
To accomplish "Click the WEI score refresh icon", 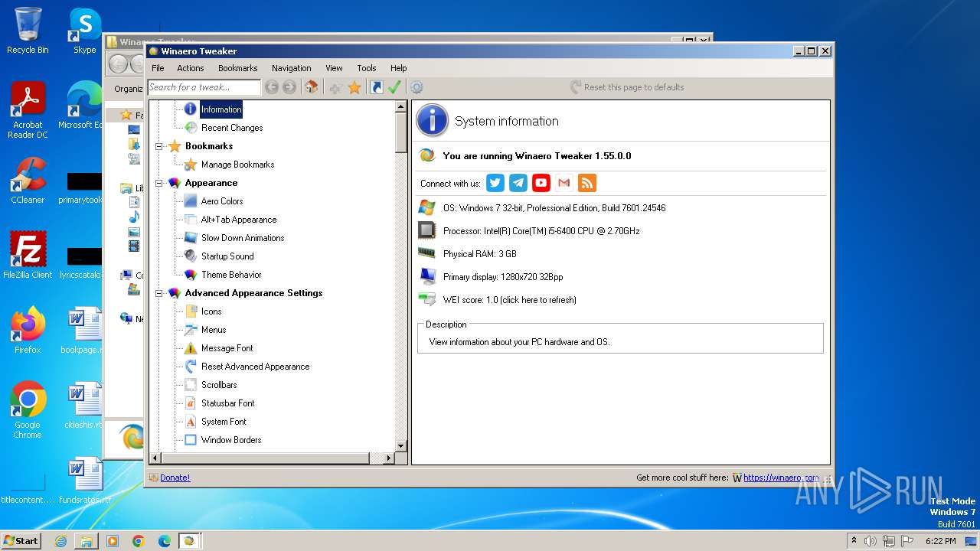I will pyautogui.click(x=427, y=299).
